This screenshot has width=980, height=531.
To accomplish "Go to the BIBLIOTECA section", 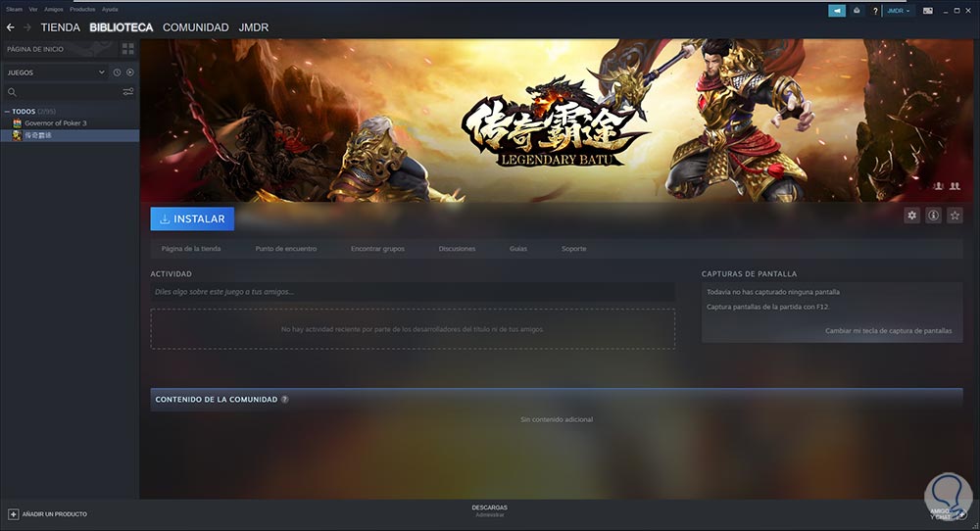I will pyautogui.click(x=122, y=27).
